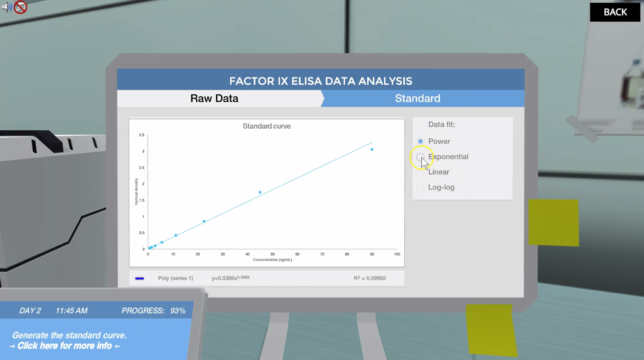The height and width of the screenshot is (360, 644).
Task: Mute sound with the speaker icon
Action: [x=6, y=7]
